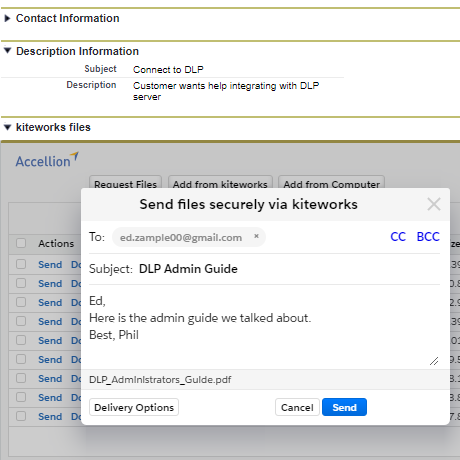Click the Actions column header

pyautogui.click(x=56, y=243)
